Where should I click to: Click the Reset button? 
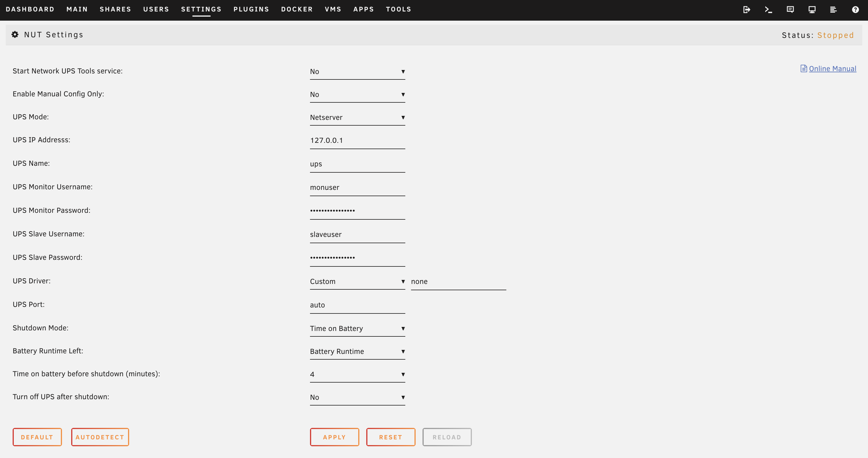391,437
